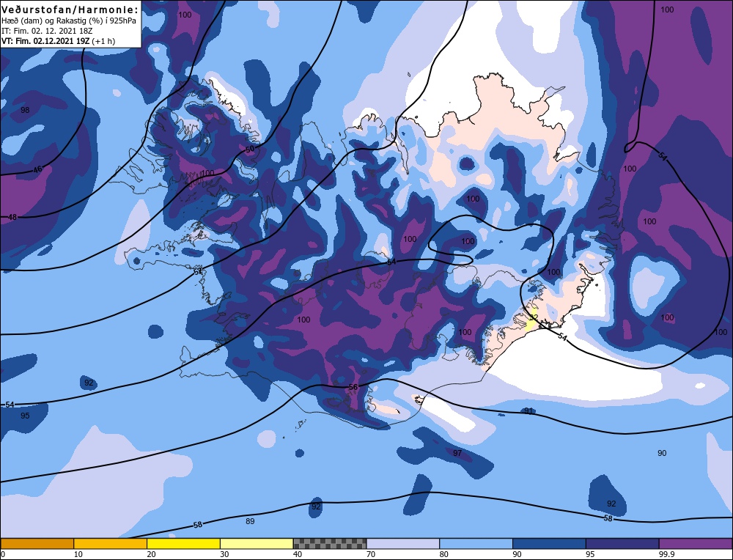Click the humidity value '97' on the map
733x560 pixels.
[457, 453]
